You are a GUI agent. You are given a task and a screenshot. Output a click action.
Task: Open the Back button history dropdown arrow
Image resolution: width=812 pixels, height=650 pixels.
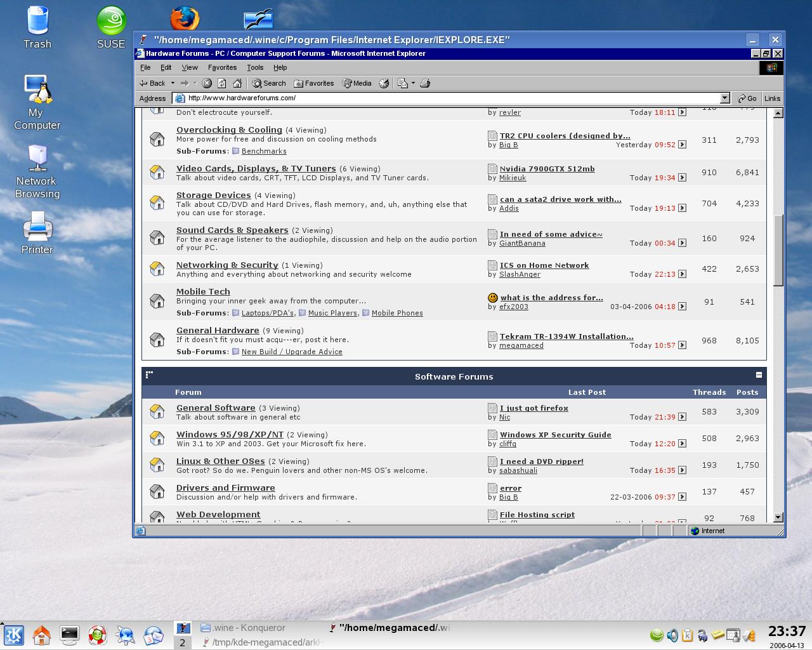click(173, 83)
